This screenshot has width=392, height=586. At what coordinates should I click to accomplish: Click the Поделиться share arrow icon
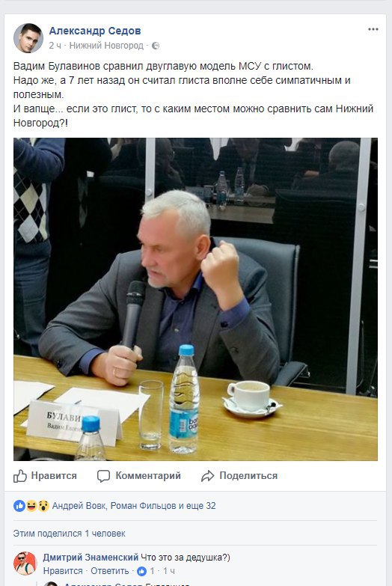click(207, 476)
